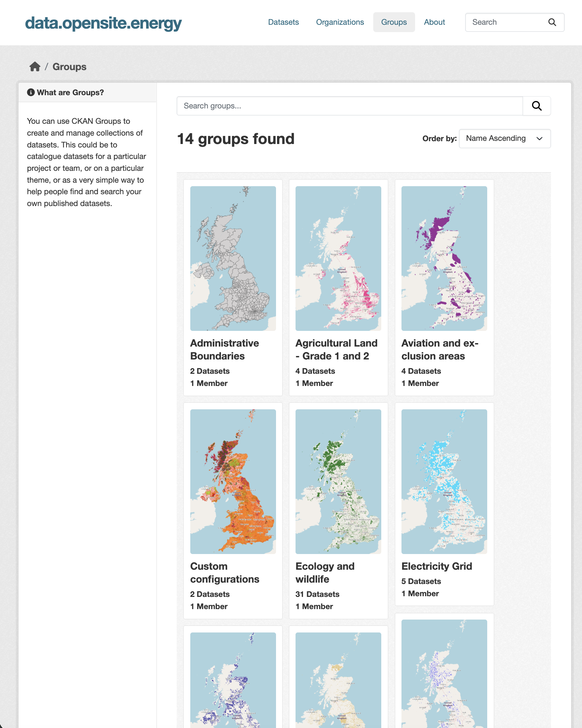Open the Datasets nav item
Screen dimensions: 582x728
[283, 22]
